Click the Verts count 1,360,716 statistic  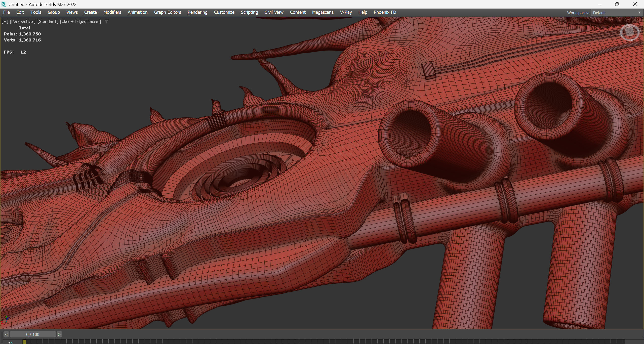point(22,40)
